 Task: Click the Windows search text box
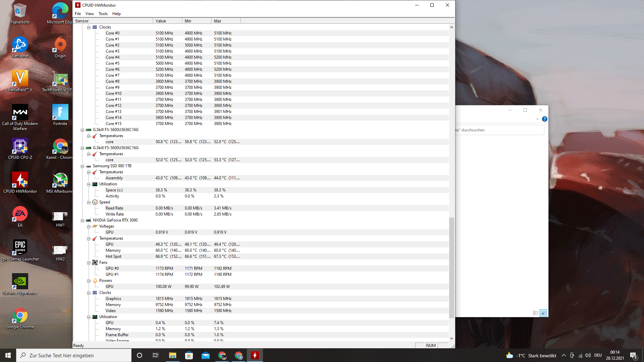click(74, 355)
